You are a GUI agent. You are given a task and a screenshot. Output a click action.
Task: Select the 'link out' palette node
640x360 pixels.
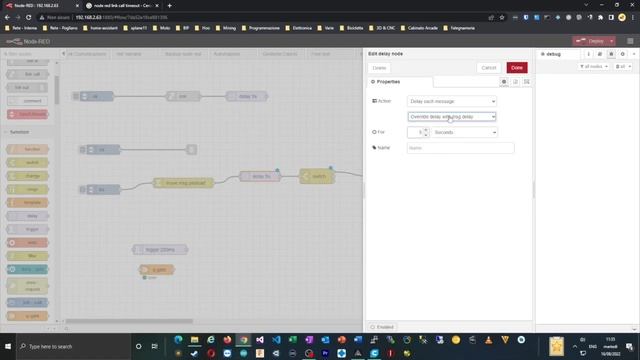click(x=28, y=87)
